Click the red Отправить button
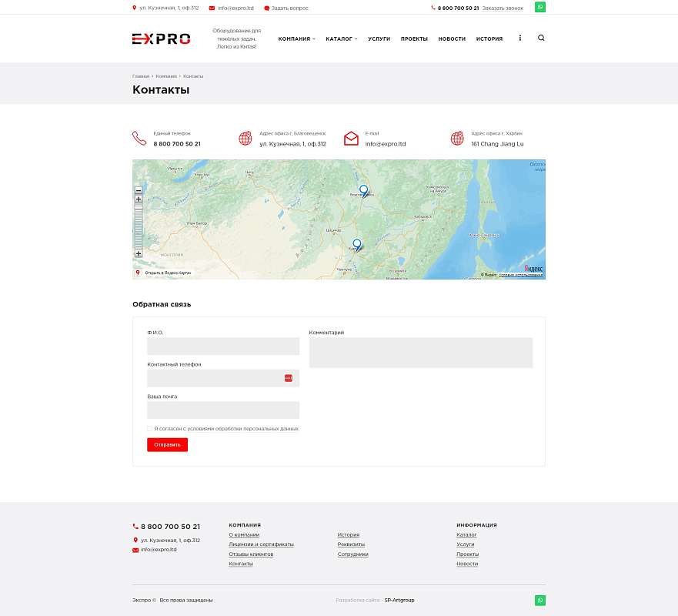 point(167,444)
